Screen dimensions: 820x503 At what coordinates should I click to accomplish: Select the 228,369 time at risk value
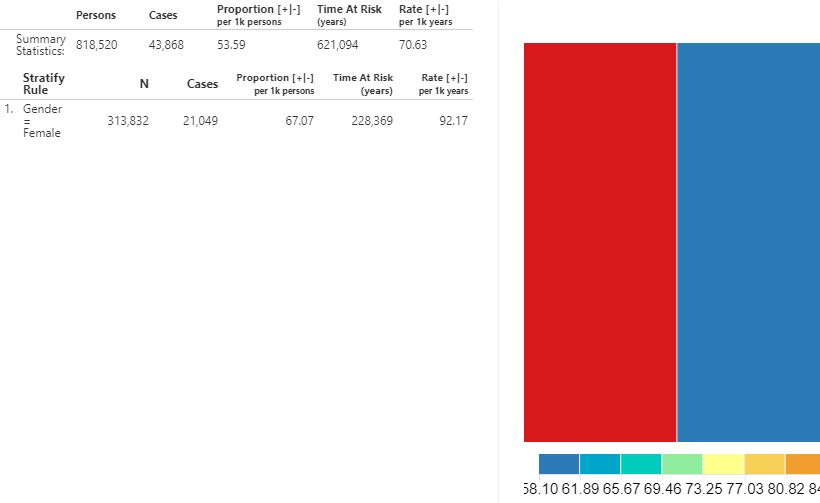pyautogui.click(x=372, y=121)
